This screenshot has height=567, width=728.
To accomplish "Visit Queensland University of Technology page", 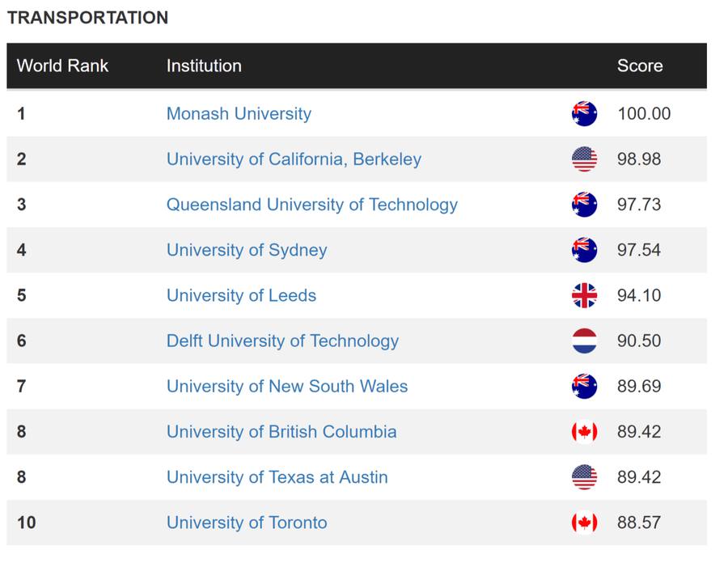I will tap(312, 205).
